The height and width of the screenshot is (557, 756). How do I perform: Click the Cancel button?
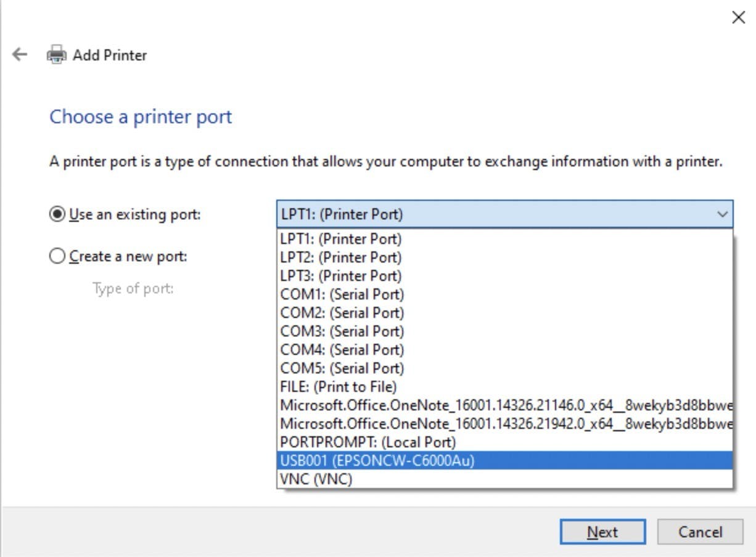(700, 532)
